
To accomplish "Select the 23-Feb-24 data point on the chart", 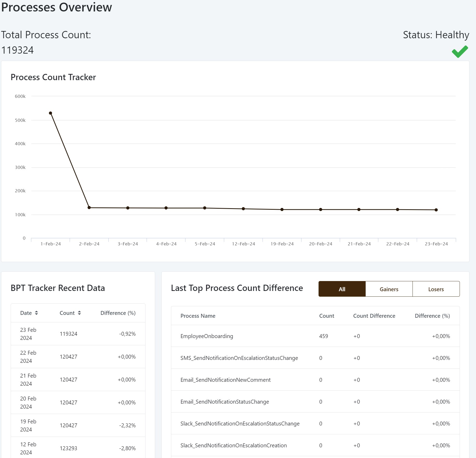I will click(436, 210).
